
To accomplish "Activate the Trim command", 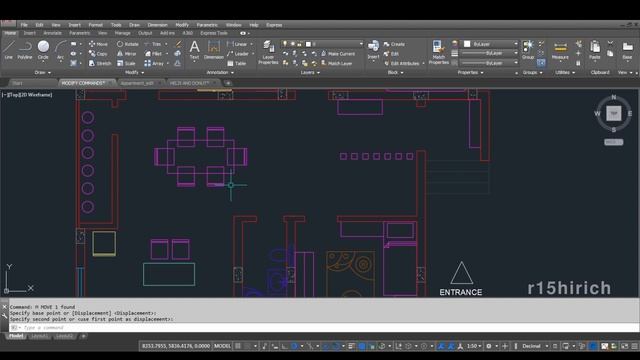I will 153,44.
